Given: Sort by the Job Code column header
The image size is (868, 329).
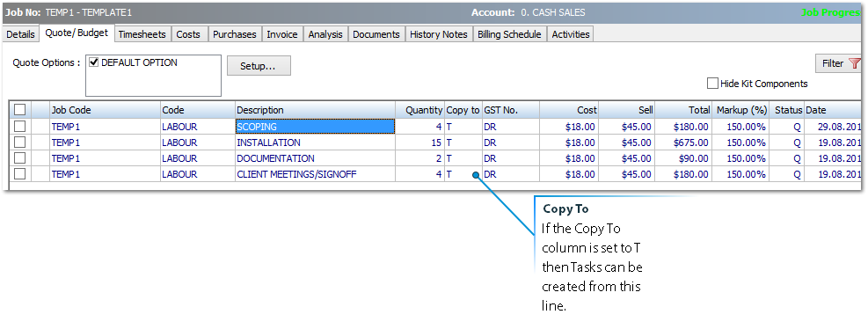Looking at the screenshot, I should point(106,110).
